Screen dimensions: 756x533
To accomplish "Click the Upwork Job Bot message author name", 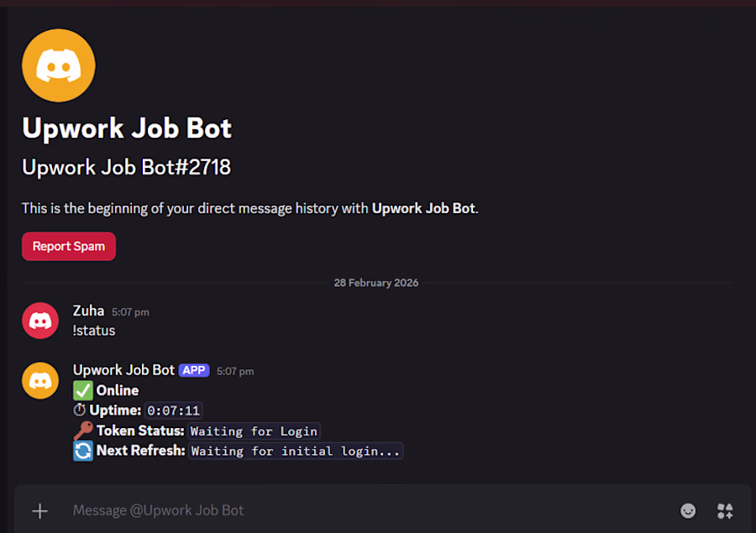I will 123,370.
